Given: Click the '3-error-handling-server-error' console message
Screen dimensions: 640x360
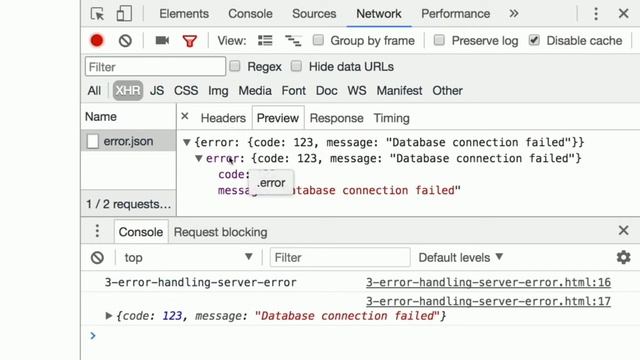Looking at the screenshot, I should click(200, 282).
